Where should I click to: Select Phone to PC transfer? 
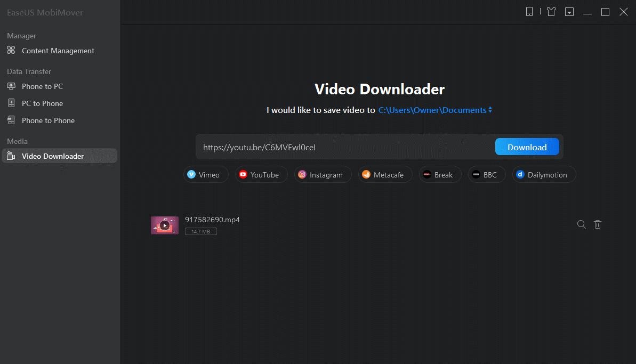42,86
